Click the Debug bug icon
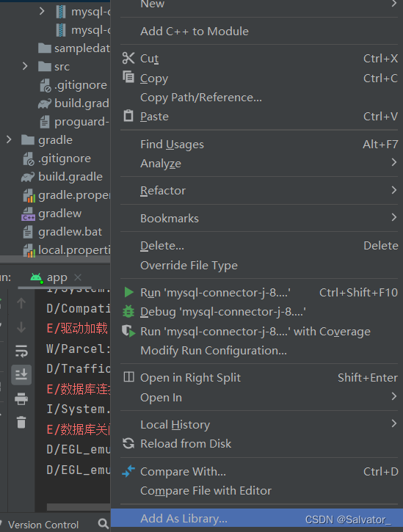 [x=128, y=311]
